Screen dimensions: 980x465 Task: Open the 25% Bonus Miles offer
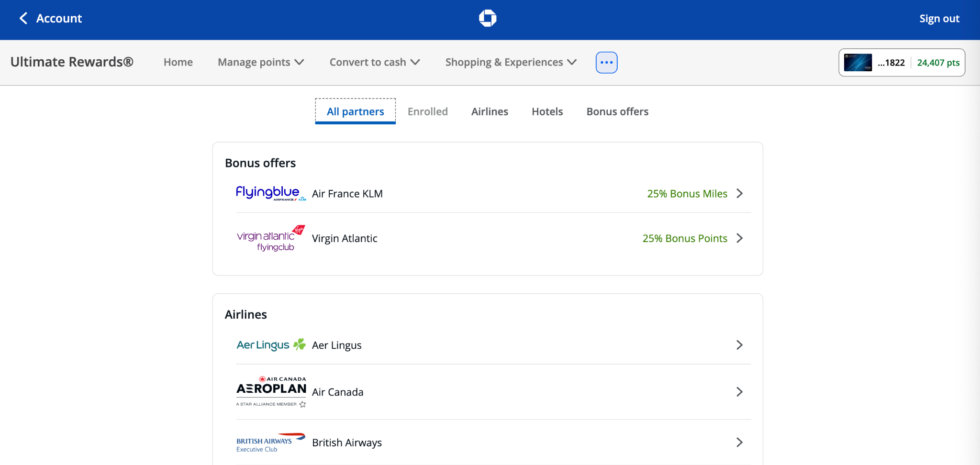(x=687, y=194)
